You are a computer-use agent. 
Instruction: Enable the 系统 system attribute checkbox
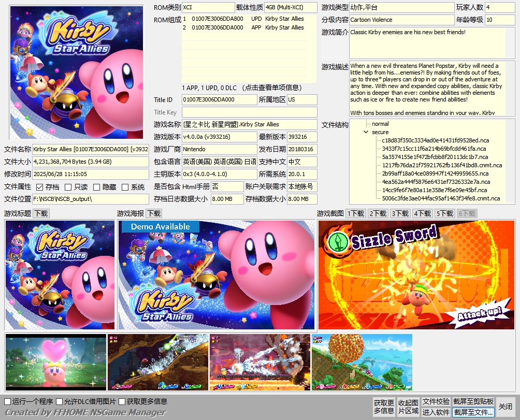tap(125, 187)
